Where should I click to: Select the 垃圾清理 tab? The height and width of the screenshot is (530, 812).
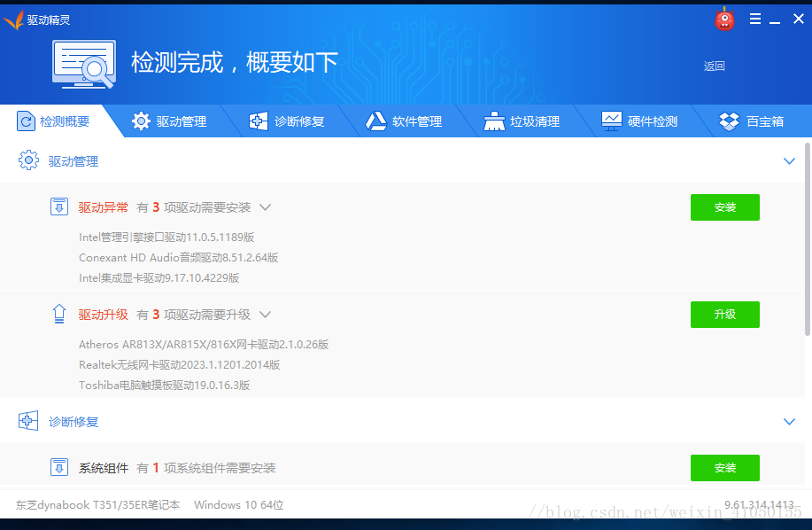point(522,121)
